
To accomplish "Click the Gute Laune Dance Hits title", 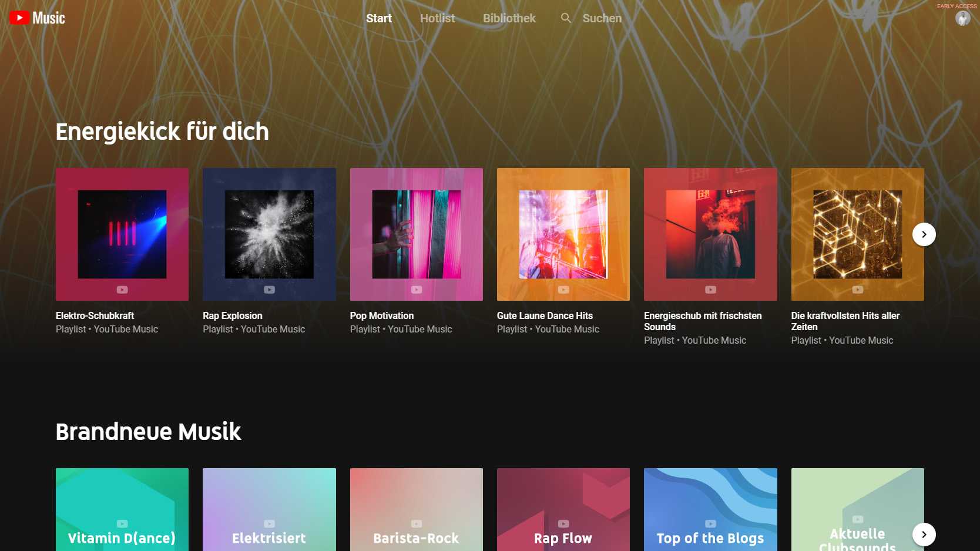I will pos(545,315).
